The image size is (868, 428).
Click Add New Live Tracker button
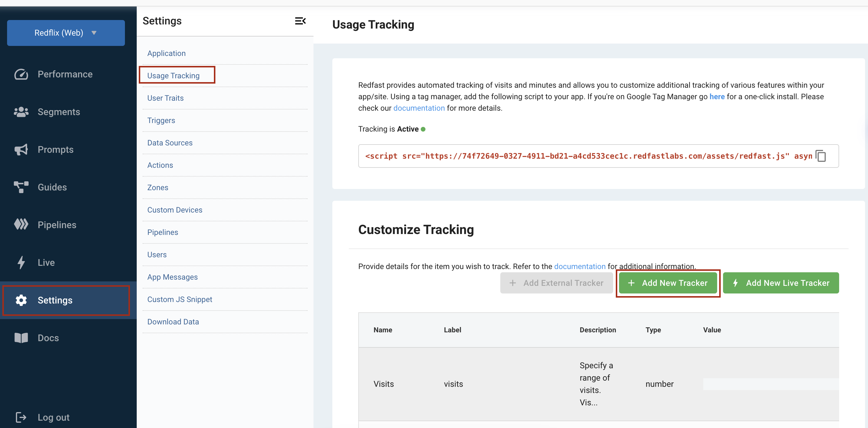(x=781, y=283)
